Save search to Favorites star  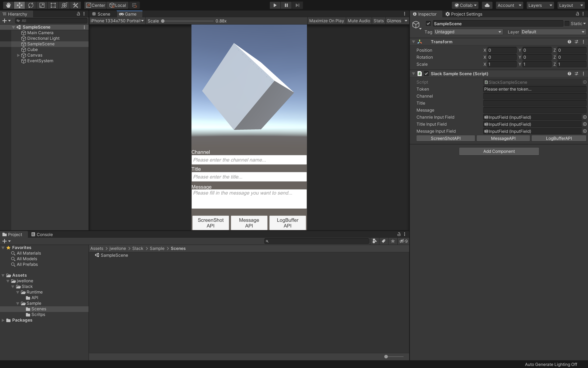pyautogui.click(x=393, y=241)
